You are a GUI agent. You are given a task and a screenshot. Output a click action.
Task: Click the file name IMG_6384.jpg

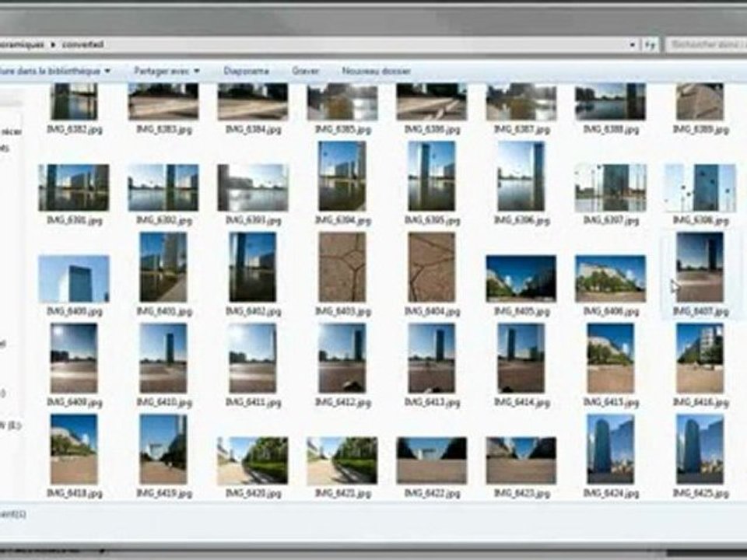(x=253, y=130)
